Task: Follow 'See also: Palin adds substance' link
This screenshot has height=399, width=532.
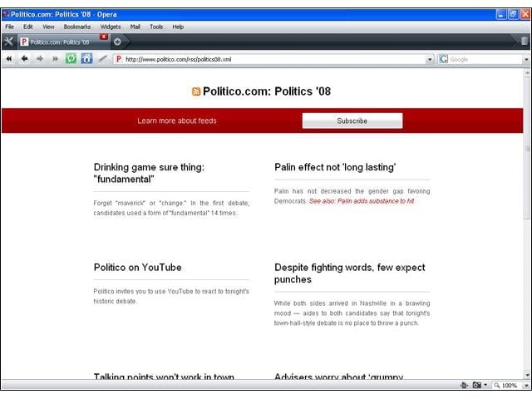Action: click(362, 201)
